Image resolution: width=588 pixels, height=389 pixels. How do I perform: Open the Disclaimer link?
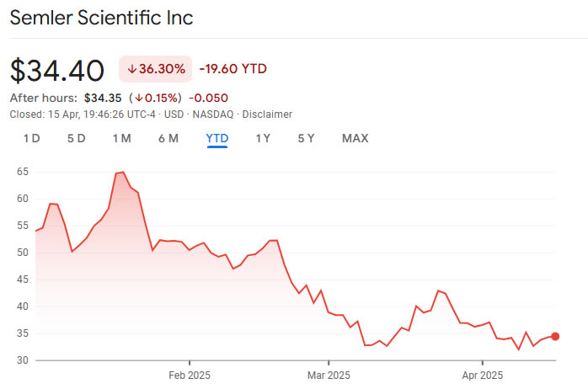pyautogui.click(x=267, y=114)
